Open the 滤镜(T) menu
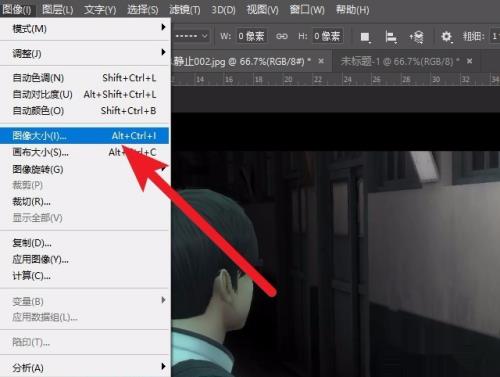The image size is (500, 377). click(185, 10)
